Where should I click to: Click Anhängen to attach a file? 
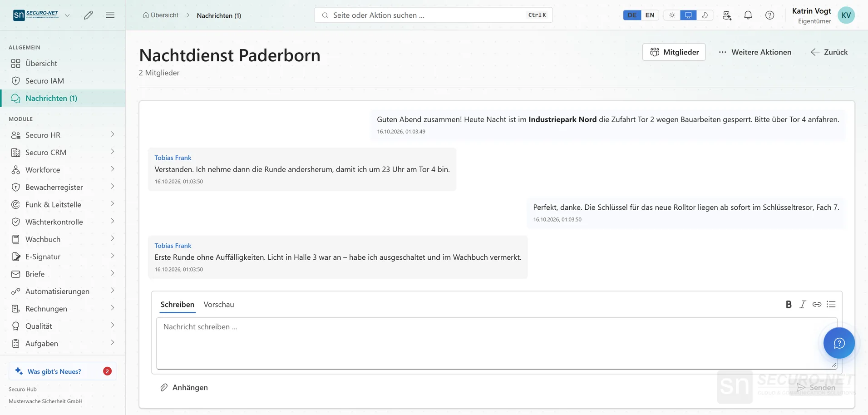[x=184, y=387]
